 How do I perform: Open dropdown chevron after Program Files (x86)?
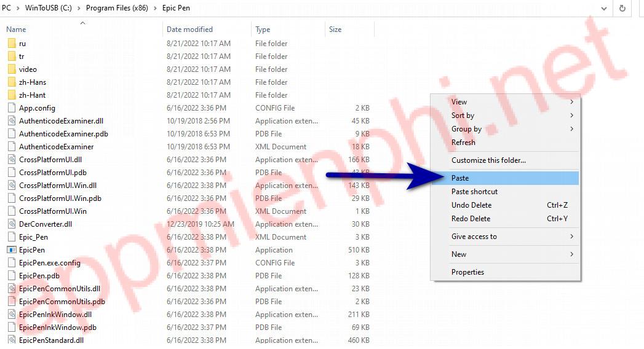(155, 8)
